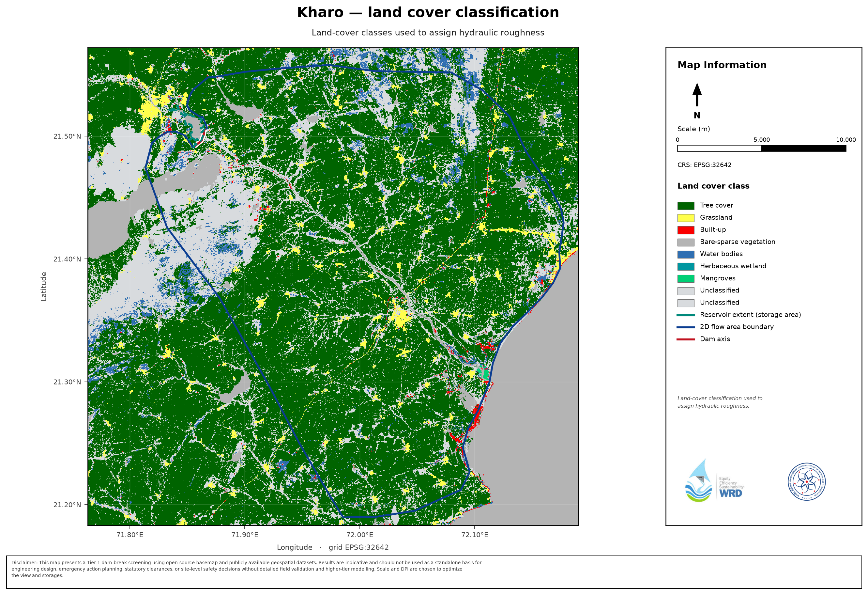Click the Water bodies blue swatch
Viewport: 868px width, 595px height.
[x=686, y=254]
